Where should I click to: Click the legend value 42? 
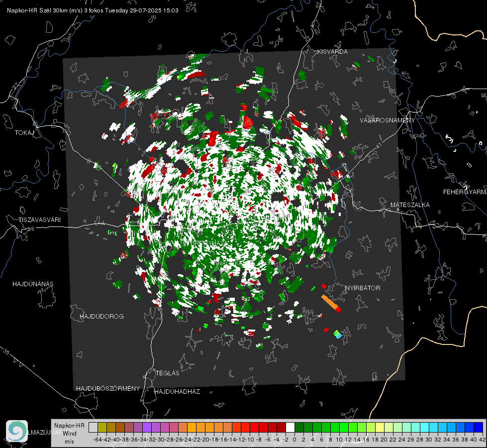(482, 440)
